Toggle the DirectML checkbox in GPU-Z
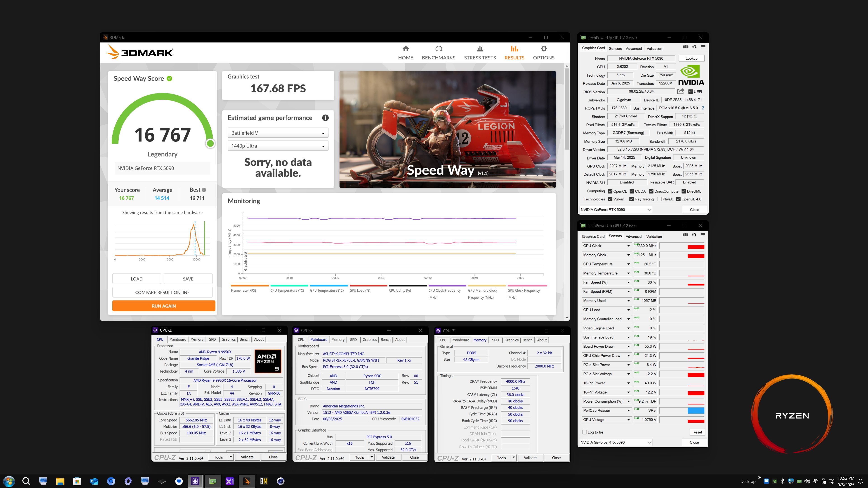This screenshot has height=488, width=868. [x=684, y=191]
